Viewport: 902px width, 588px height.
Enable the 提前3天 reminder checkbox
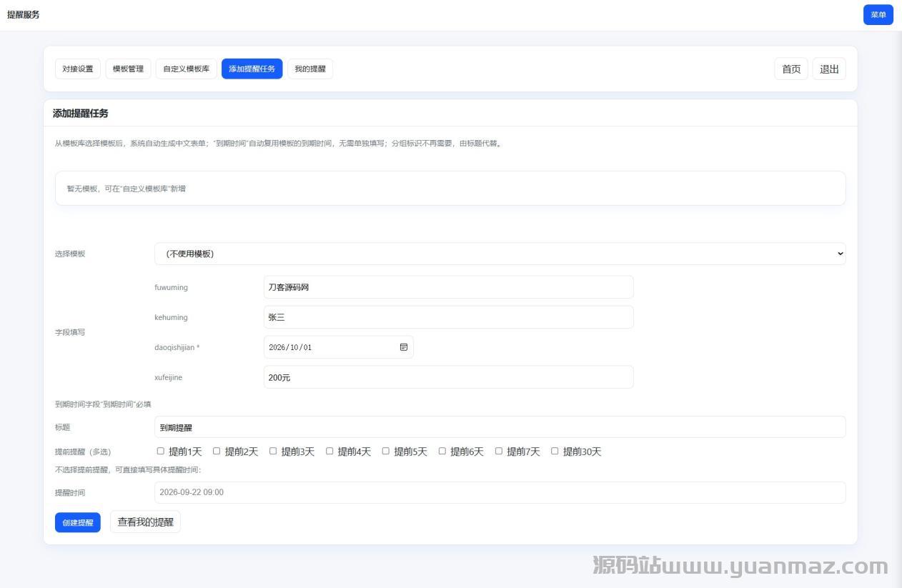[273, 451]
